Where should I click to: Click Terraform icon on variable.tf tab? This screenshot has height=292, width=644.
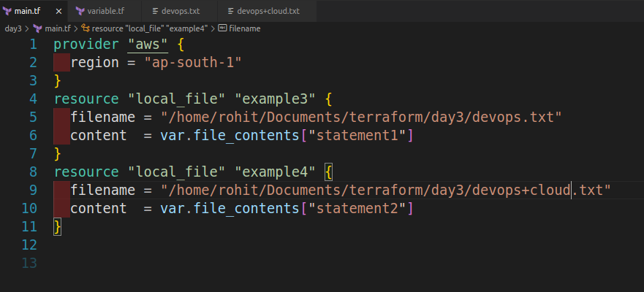point(80,11)
